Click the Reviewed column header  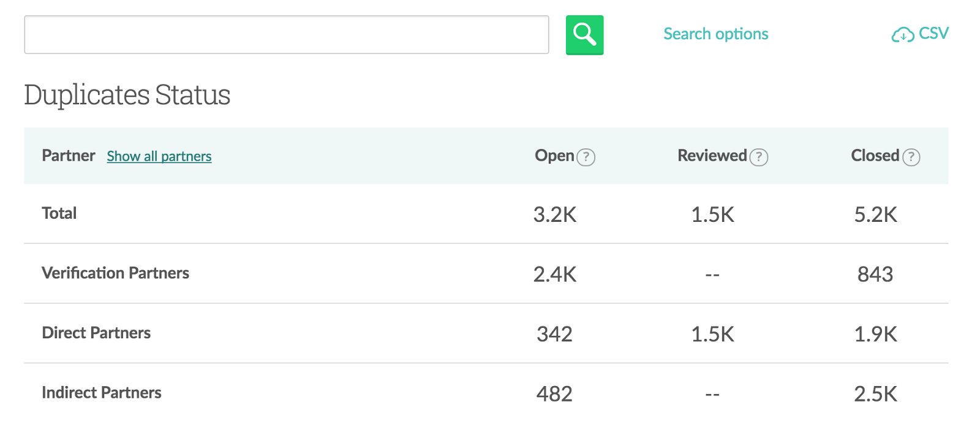point(712,156)
